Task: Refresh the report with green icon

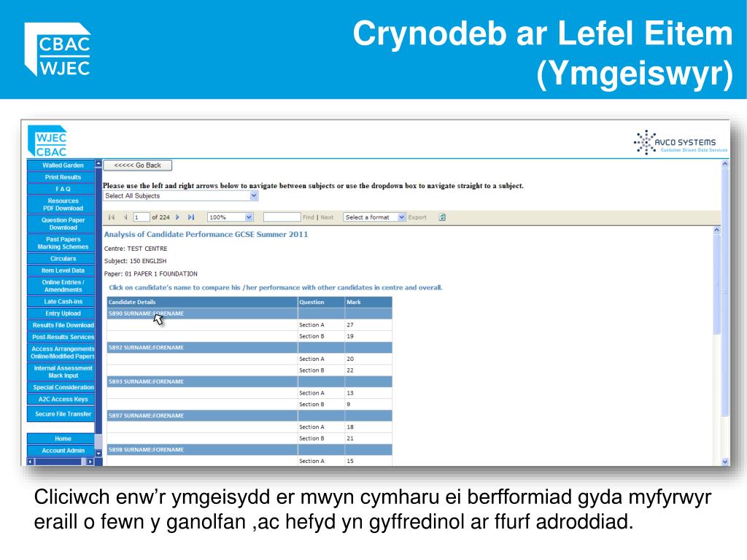Action: [442, 217]
